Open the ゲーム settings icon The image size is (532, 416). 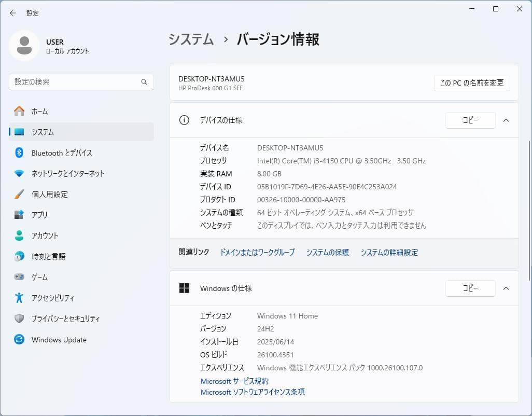coord(18,277)
